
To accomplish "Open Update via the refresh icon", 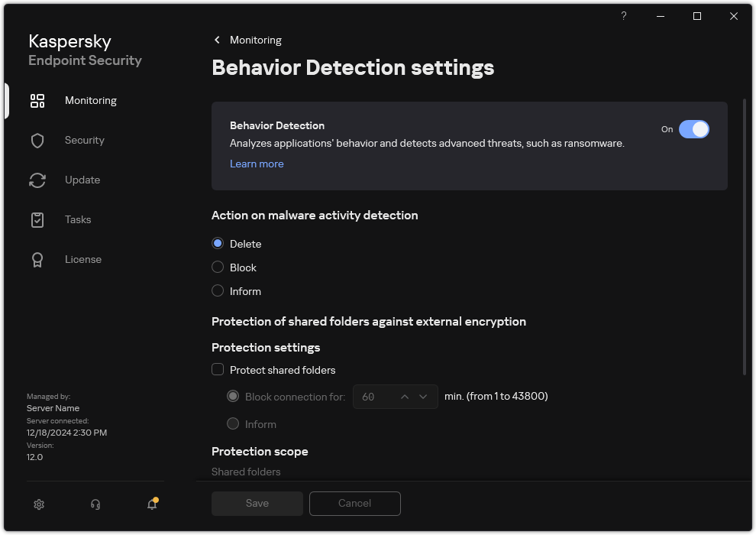I will 37,180.
